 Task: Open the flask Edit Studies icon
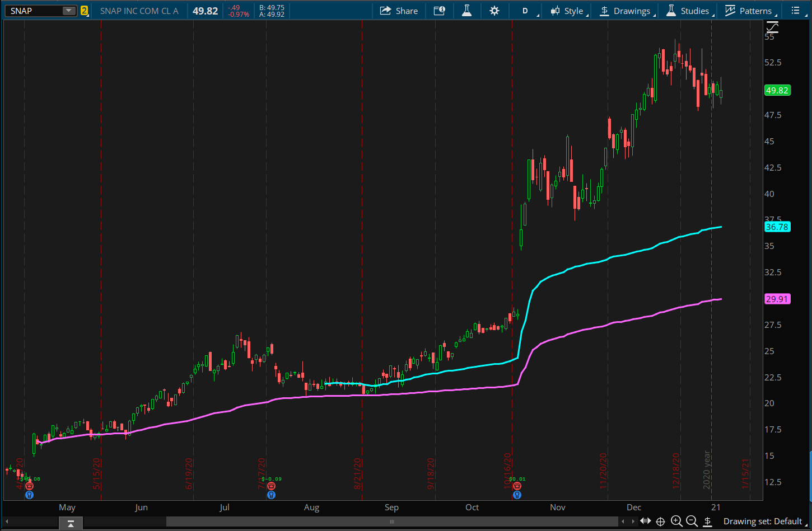click(466, 11)
